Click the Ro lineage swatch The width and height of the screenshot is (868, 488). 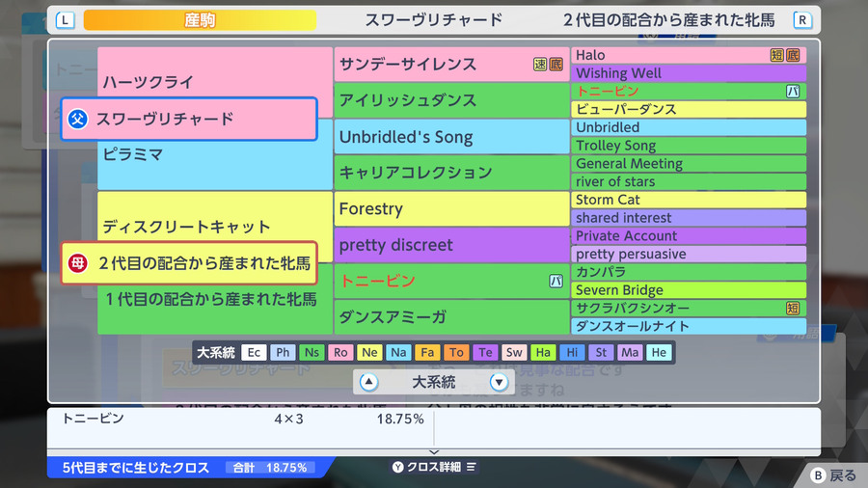pos(340,352)
